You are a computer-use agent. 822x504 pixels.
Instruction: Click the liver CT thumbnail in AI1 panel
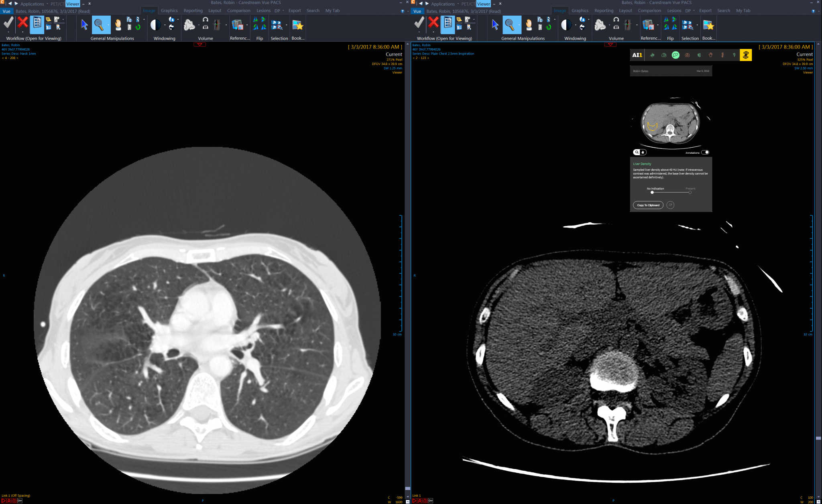pyautogui.click(x=670, y=122)
